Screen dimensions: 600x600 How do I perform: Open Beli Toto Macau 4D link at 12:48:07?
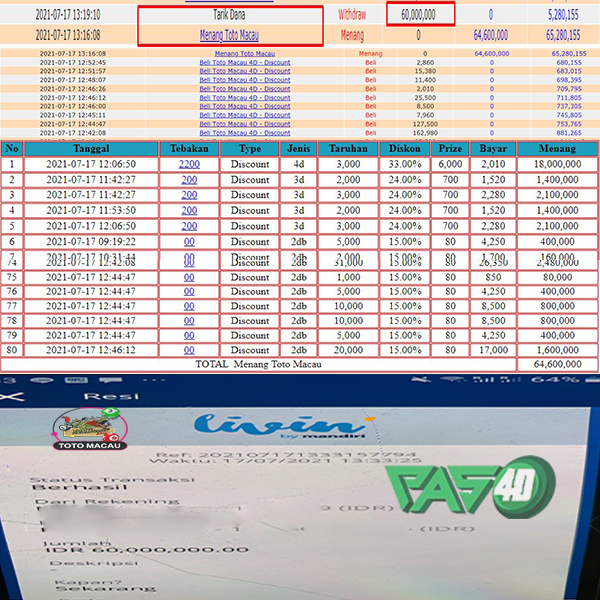click(x=245, y=80)
